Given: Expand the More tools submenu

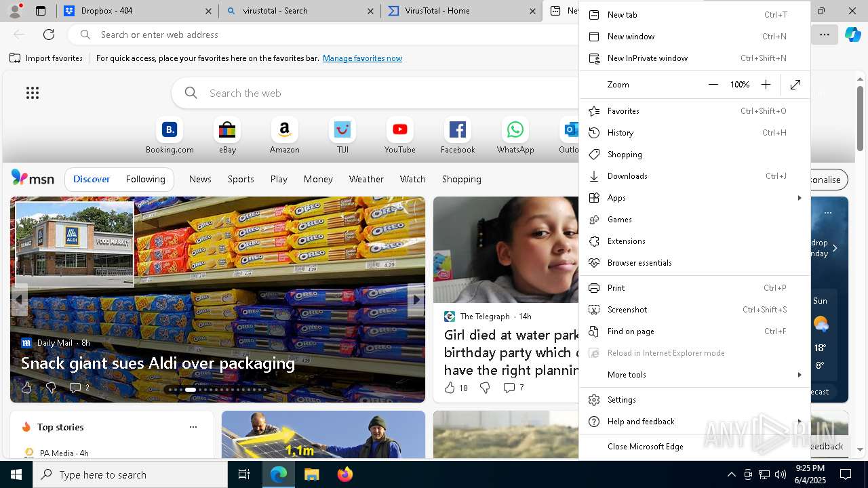Looking at the screenshot, I should pos(694,375).
